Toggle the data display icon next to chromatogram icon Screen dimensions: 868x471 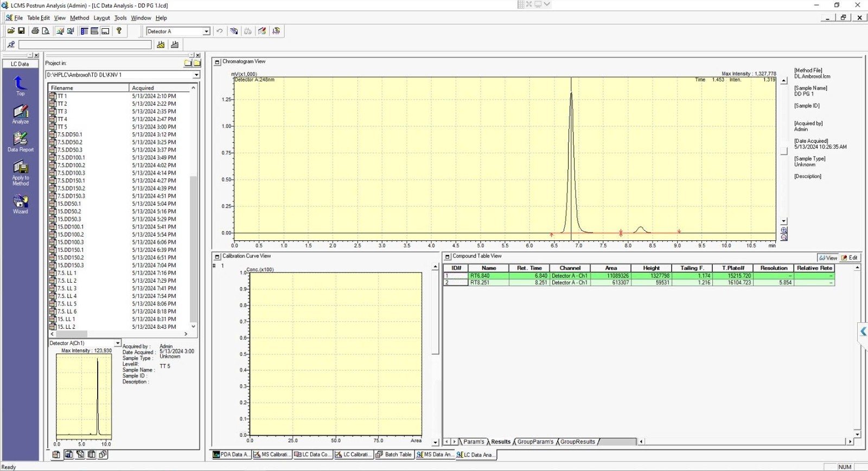point(70,31)
